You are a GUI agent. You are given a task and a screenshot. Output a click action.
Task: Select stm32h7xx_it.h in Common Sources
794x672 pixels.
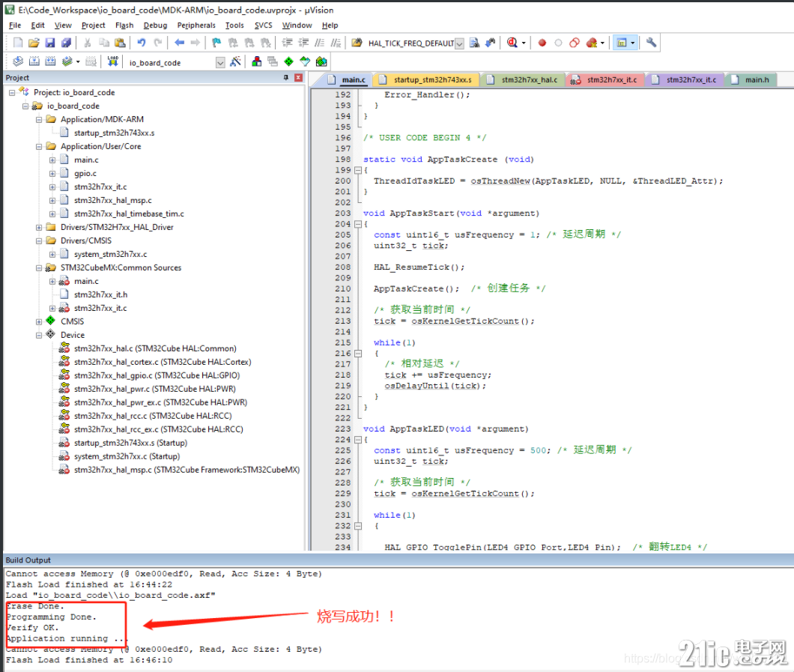[100, 294]
